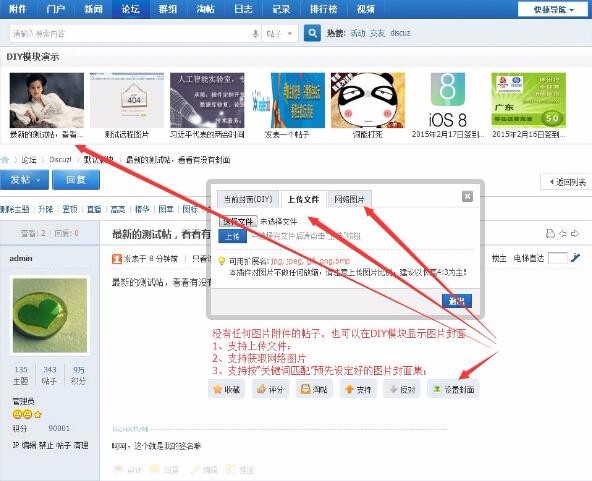The height and width of the screenshot is (481, 592).
Task: Click the faded 回复 reply icon at bottom
Action: coord(154,469)
